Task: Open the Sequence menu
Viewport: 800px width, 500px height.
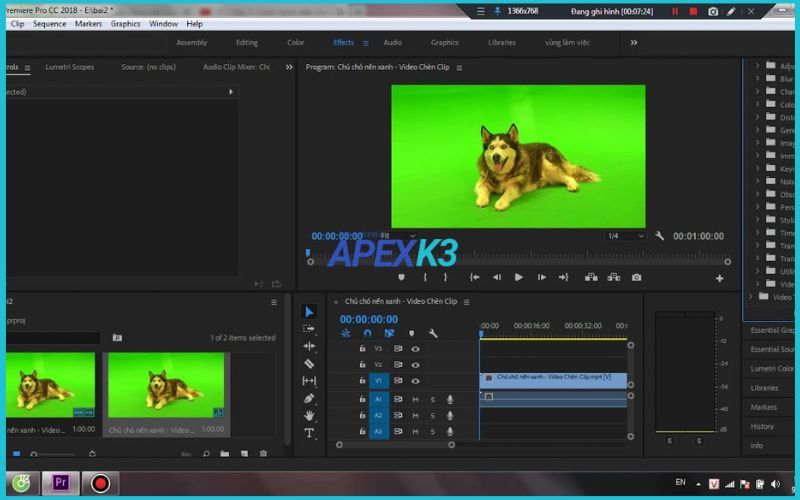Action: [49, 24]
